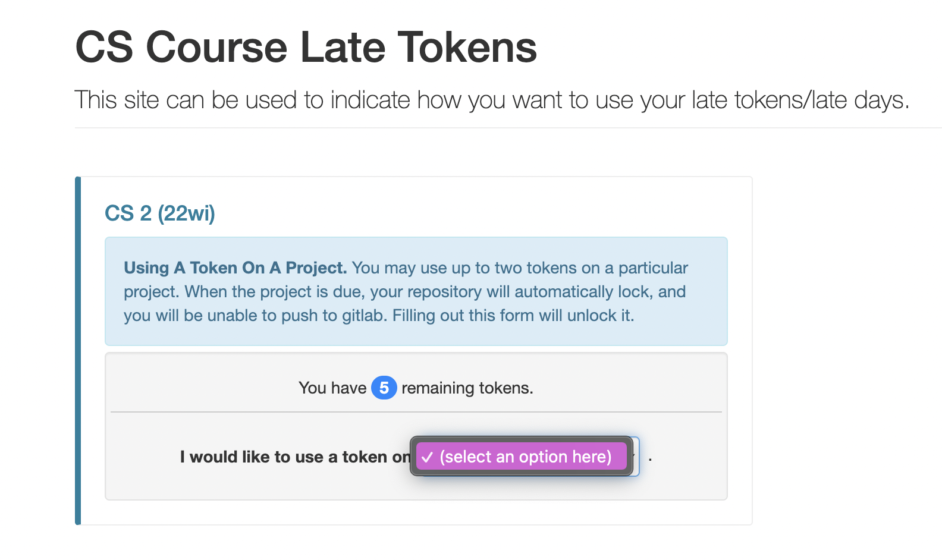Click the "CS 2 (22wi)" course heading

click(160, 213)
